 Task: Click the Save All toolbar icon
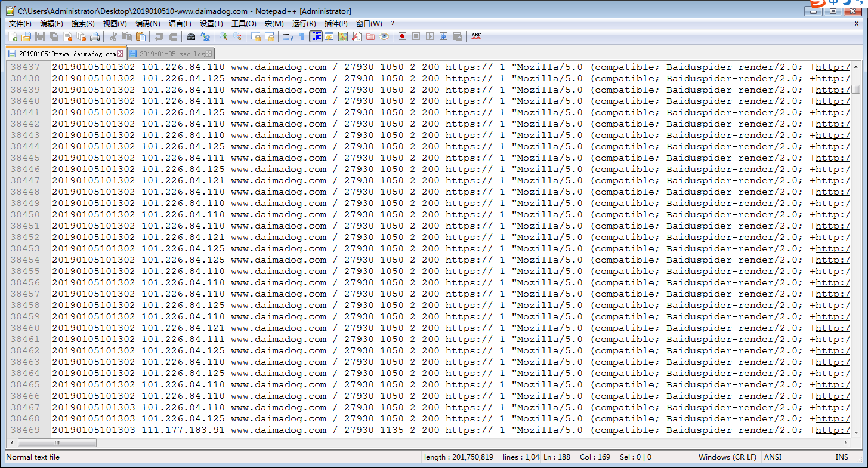[54, 36]
